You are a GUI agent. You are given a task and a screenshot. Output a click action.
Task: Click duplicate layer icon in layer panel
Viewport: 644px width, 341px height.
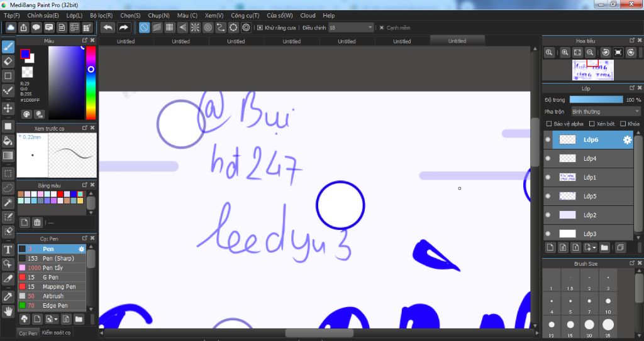[620, 247]
